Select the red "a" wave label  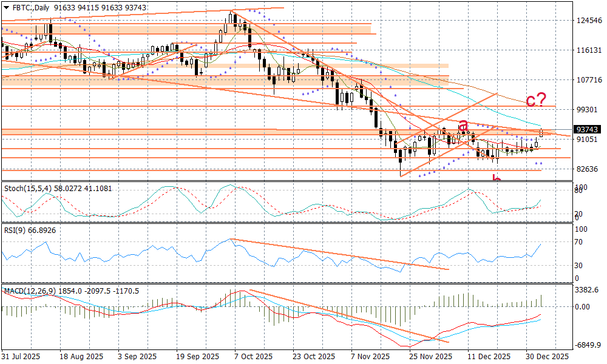pos(463,125)
